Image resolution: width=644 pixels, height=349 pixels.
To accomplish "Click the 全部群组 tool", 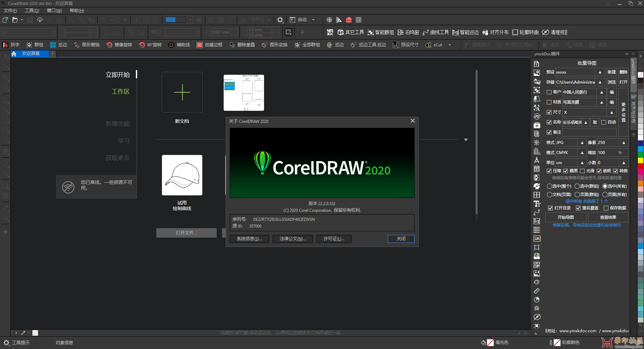I will tap(307, 45).
